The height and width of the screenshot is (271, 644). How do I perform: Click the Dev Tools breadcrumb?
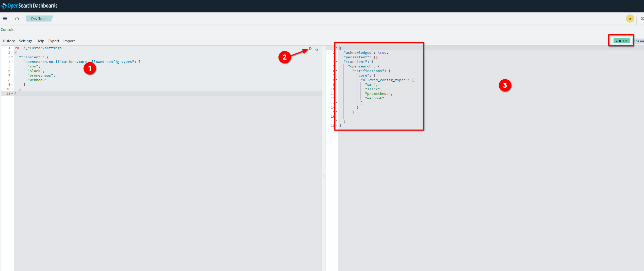39,19
